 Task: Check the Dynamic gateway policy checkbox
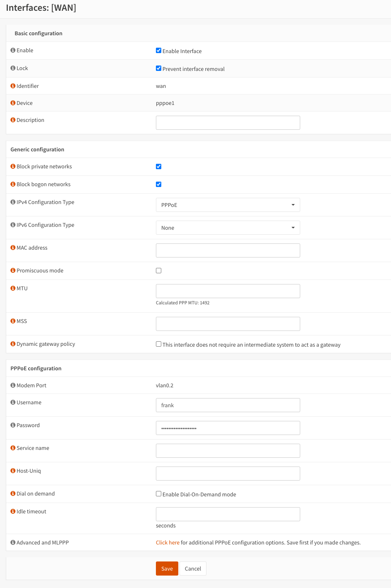point(158,344)
